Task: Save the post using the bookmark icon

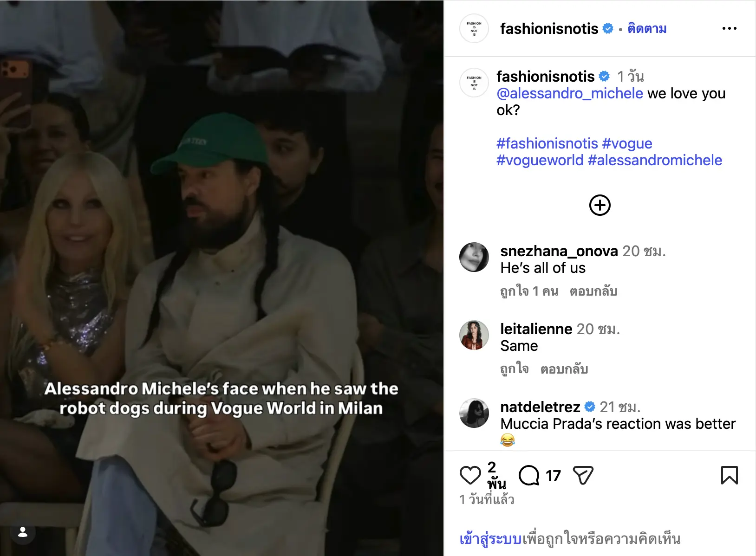Action: pos(729,475)
